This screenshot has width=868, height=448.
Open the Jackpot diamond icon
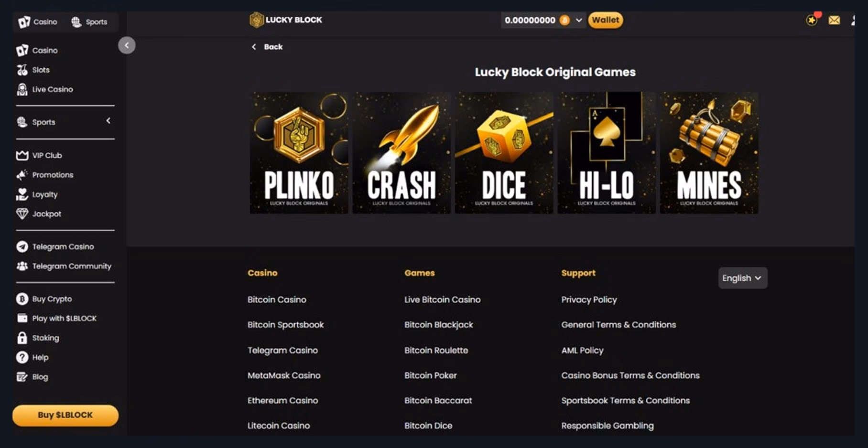click(22, 213)
